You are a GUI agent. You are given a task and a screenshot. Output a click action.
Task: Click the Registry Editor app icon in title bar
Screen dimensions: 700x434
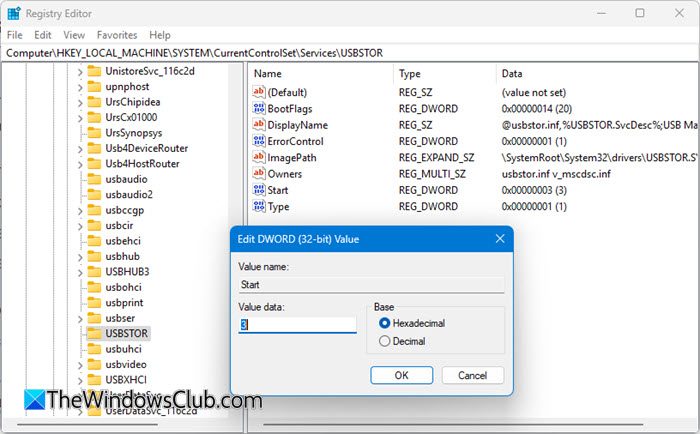tap(13, 13)
